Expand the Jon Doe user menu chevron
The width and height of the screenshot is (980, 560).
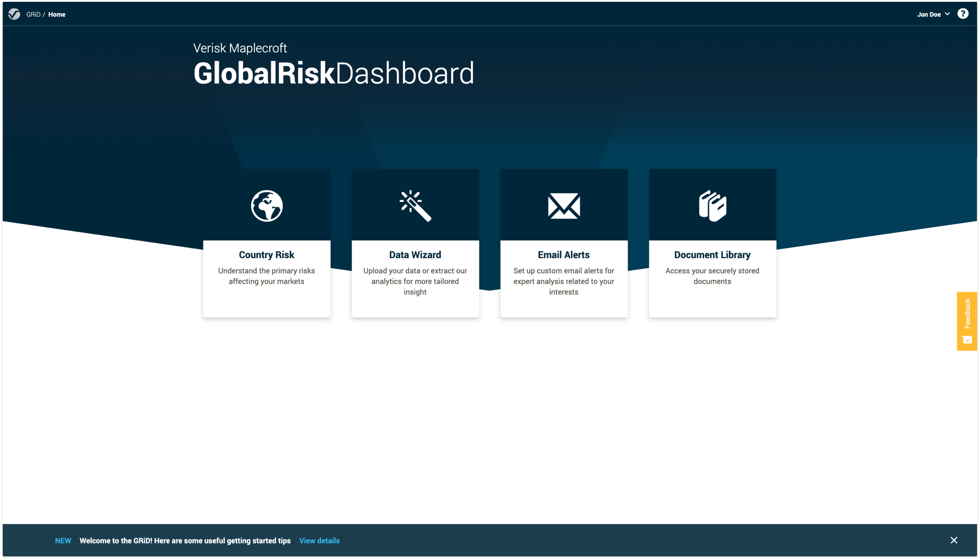(x=947, y=14)
